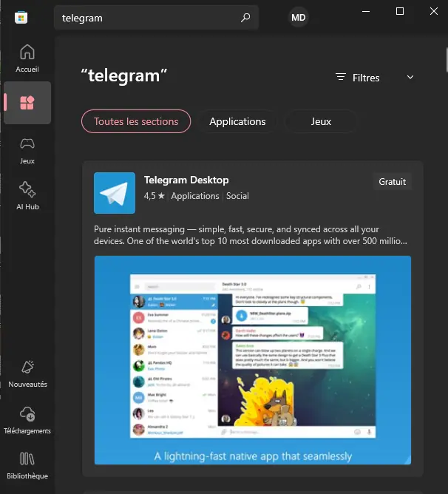Switch to the Applications filter tab

click(237, 121)
